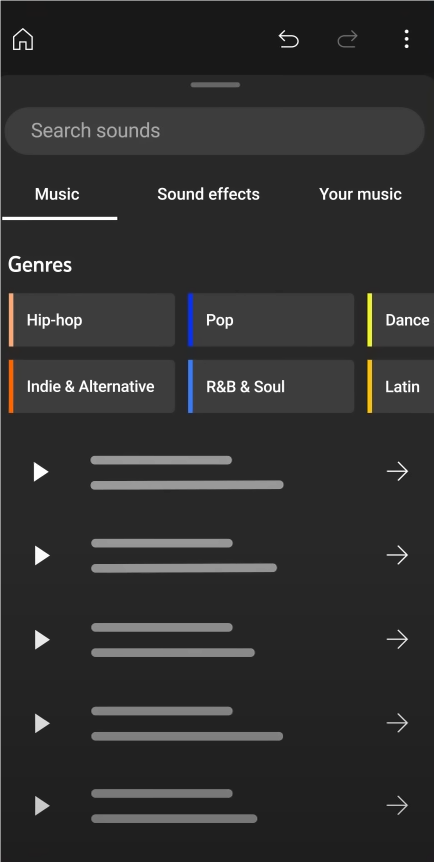The image size is (434, 862).
Task: Select the Hip-hop genre
Action: (92, 320)
